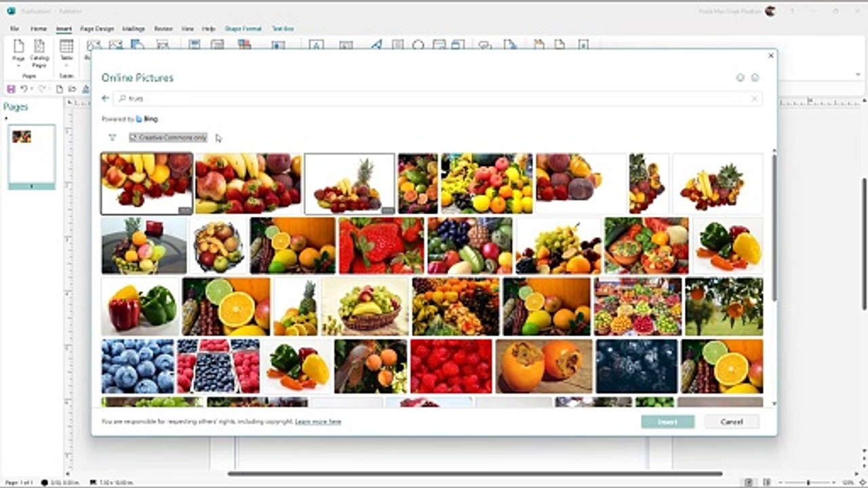Screen dimensions: 868x488
Task: Select the fruit market stall picture
Action: [x=638, y=306]
